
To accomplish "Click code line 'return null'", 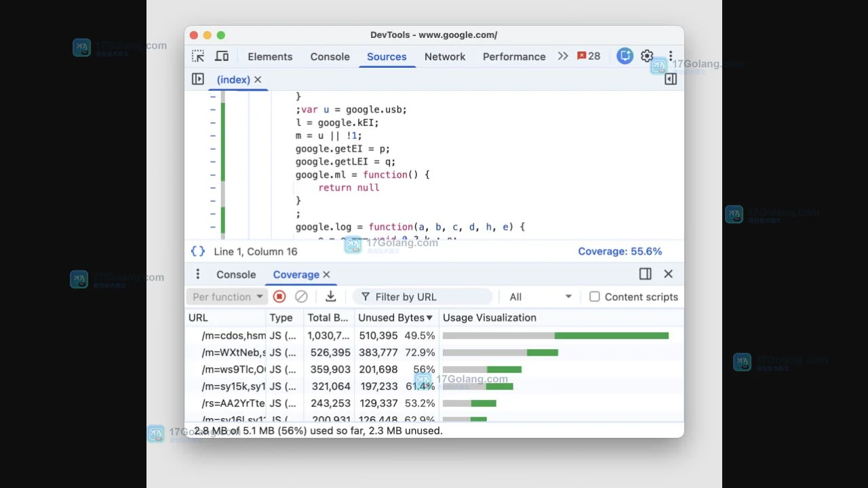I will 349,188.
